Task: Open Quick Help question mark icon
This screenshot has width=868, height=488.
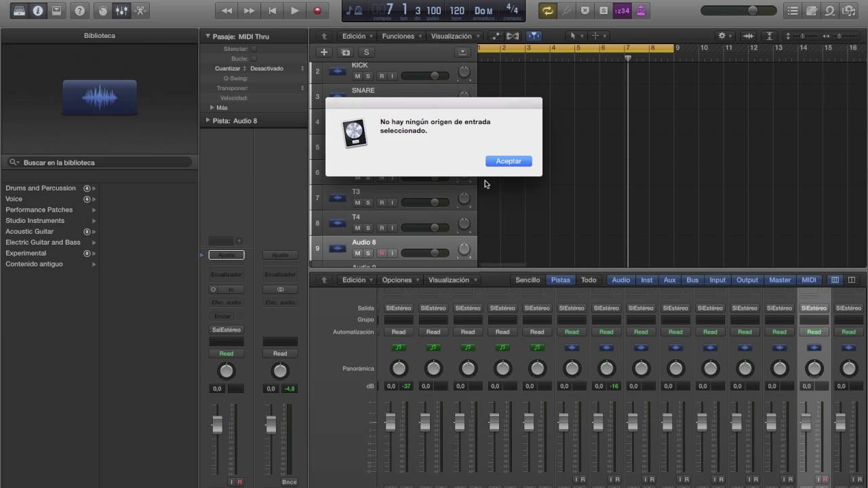Action: click(80, 11)
